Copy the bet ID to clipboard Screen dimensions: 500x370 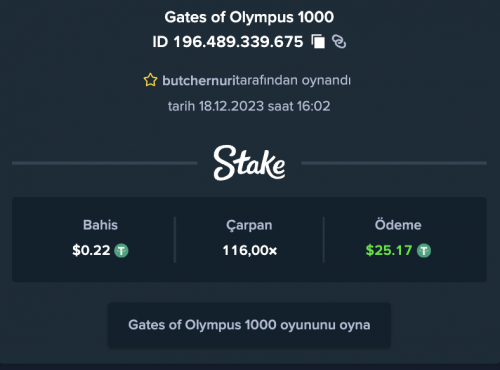318,42
